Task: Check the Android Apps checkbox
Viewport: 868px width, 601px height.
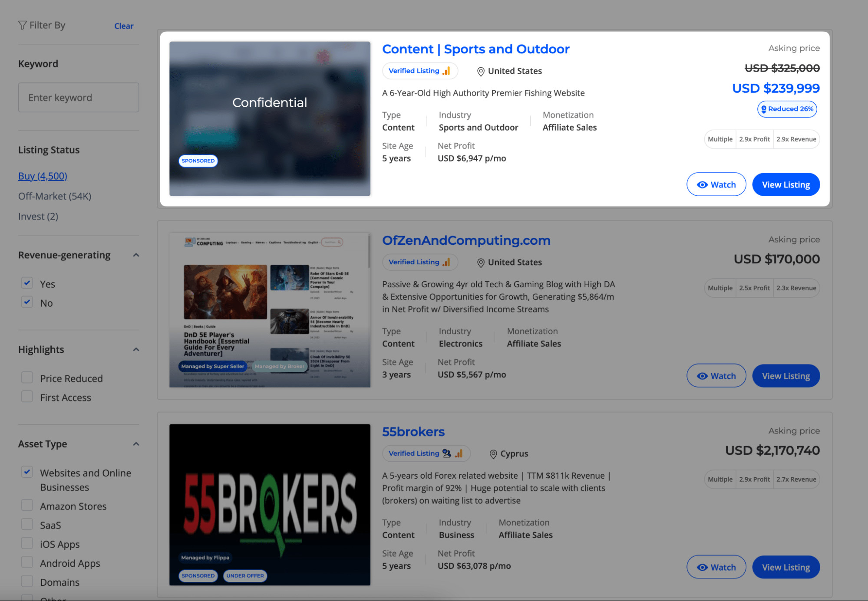Action: click(27, 562)
